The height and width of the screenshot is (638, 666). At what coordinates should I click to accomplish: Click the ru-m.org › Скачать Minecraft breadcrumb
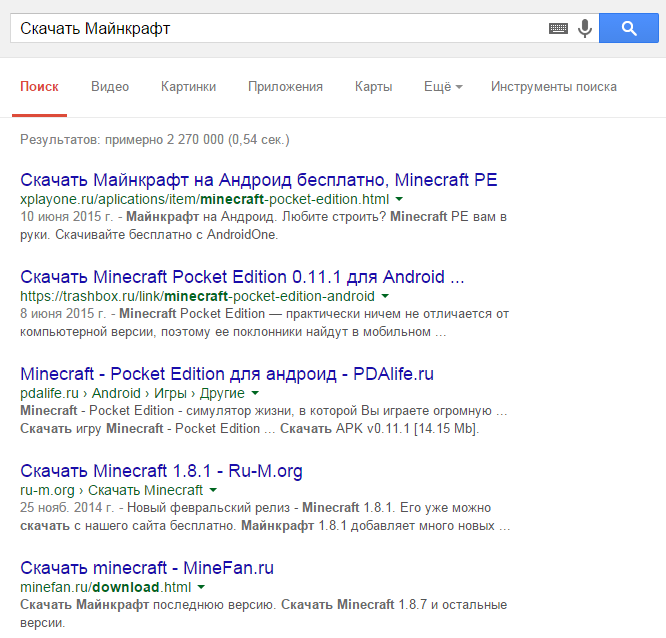pos(111,490)
